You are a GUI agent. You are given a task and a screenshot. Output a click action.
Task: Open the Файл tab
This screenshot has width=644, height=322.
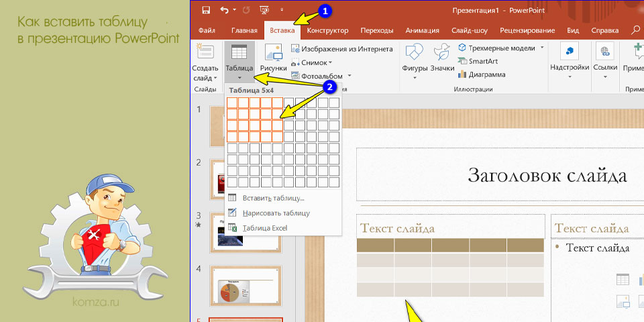coord(207,30)
